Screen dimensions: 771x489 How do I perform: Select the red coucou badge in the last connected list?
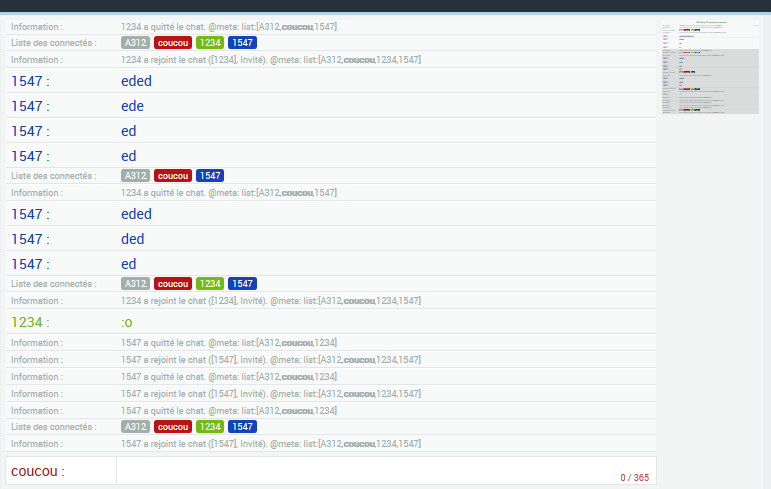(x=173, y=427)
